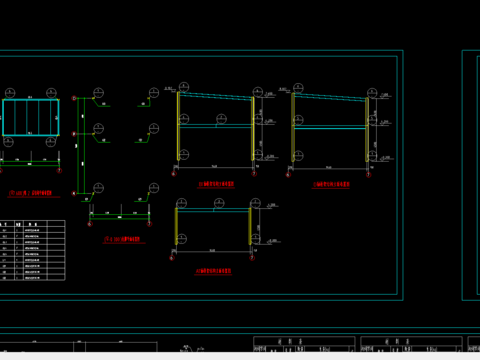Select the red title beneath the flat-roof frame elevation

click(213, 271)
